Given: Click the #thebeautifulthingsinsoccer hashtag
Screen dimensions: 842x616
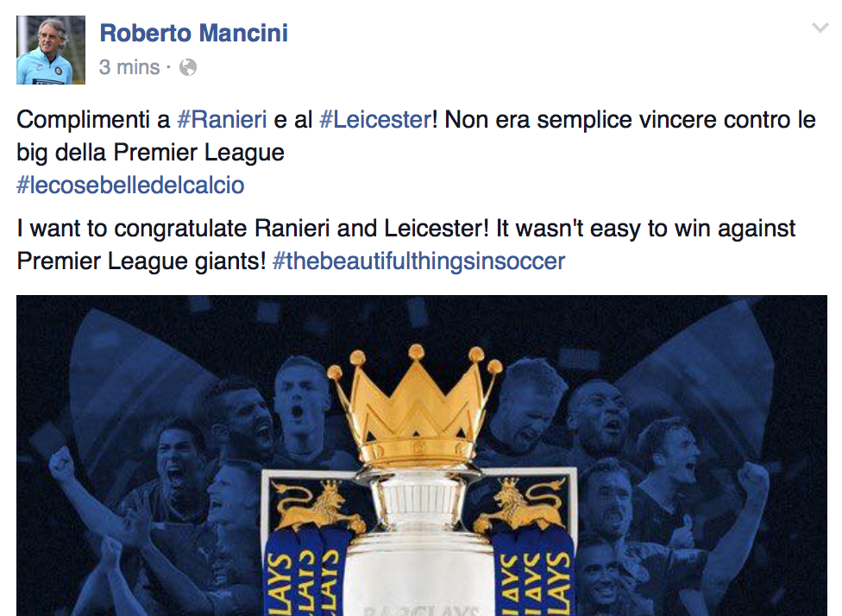Looking at the screenshot, I should coord(418,261).
